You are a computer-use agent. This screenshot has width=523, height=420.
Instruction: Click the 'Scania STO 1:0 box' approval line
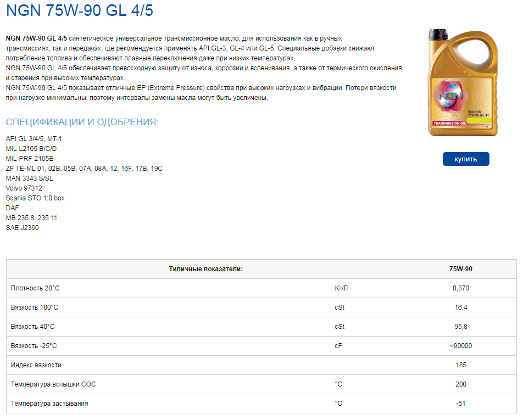35,198
